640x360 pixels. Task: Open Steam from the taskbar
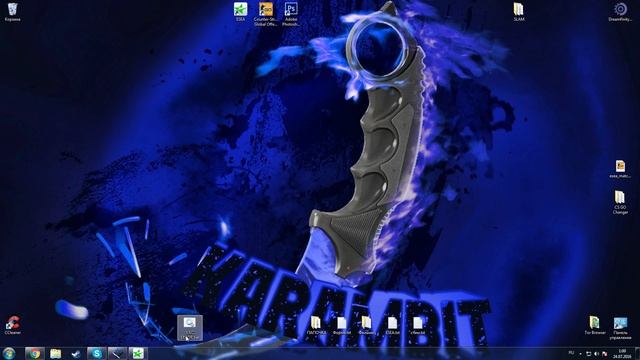point(76,353)
